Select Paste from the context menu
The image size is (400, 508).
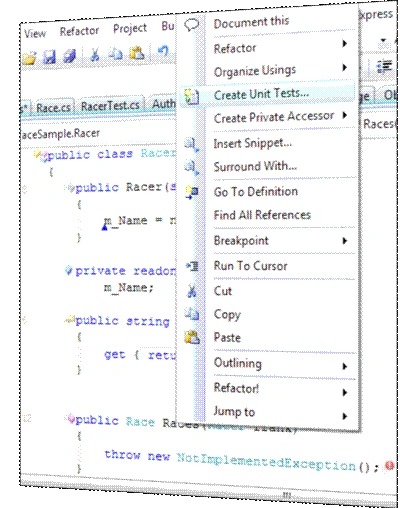coord(227,338)
